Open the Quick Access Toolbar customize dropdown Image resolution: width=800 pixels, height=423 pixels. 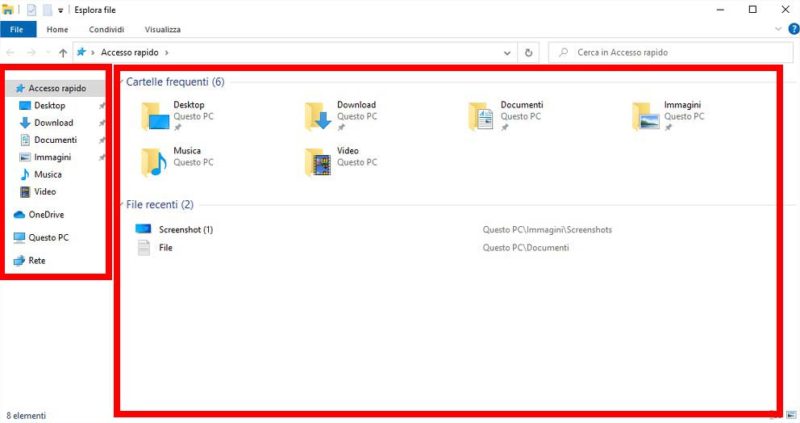[60, 10]
